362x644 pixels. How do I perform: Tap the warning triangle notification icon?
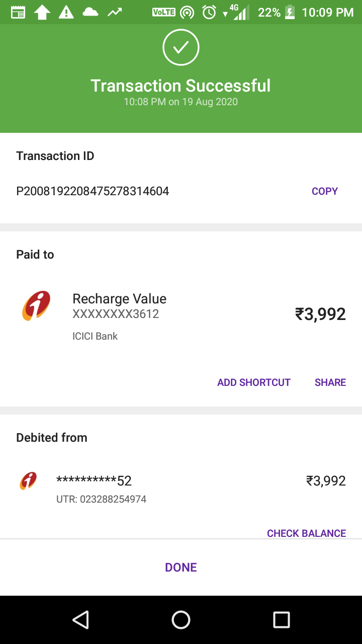point(66,12)
